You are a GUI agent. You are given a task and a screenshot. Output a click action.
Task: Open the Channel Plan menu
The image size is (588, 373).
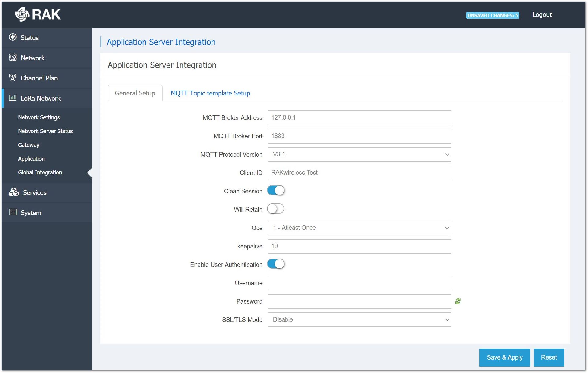click(x=47, y=78)
